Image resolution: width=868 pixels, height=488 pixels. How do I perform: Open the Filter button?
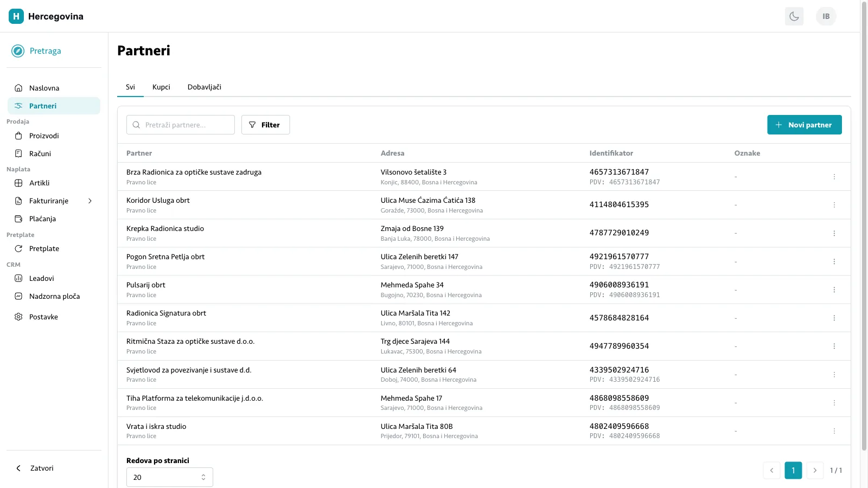point(265,125)
